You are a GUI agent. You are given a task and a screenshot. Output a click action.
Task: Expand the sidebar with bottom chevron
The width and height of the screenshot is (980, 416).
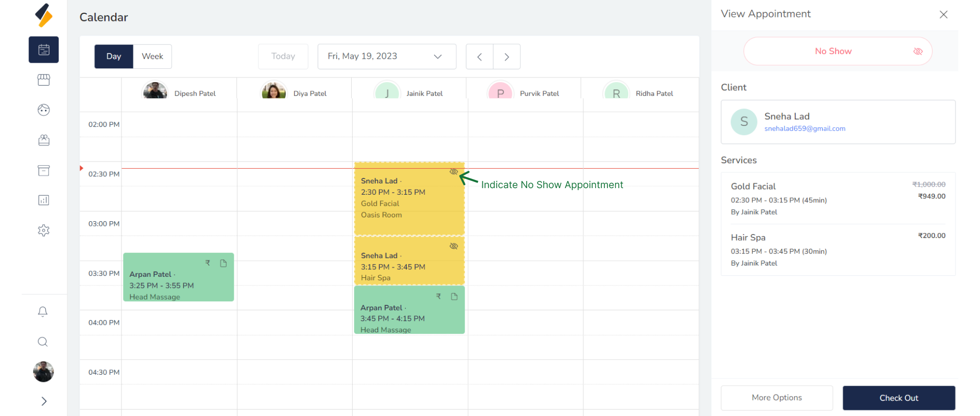click(x=44, y=401)
